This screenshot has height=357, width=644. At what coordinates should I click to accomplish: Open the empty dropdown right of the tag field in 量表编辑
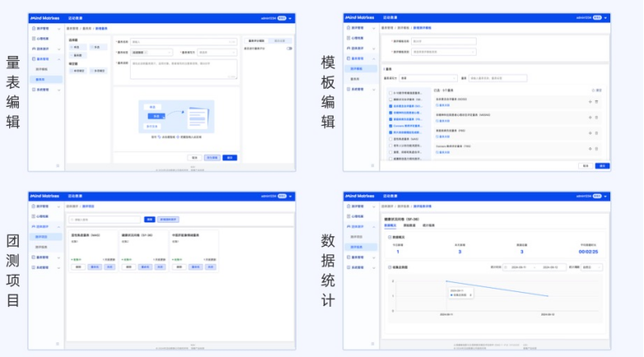(x=217, y=53)
